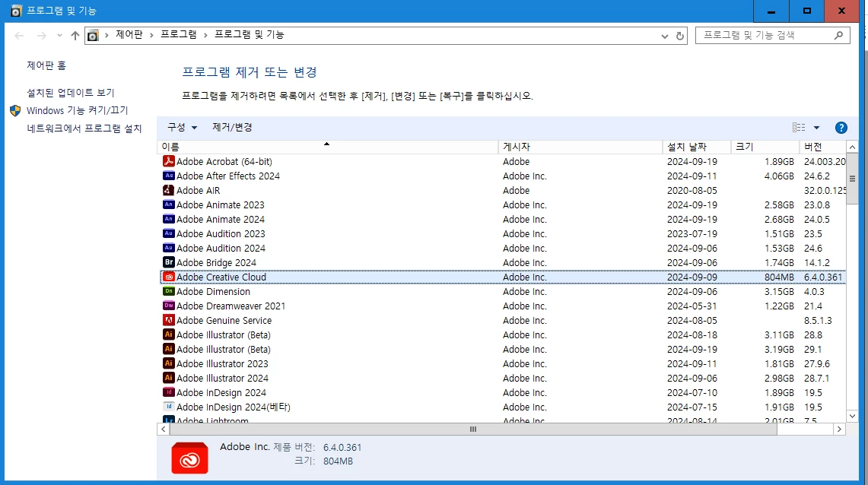Open help with the blue question mark icon
The image size is (868, 485).
tap(841, 128)
